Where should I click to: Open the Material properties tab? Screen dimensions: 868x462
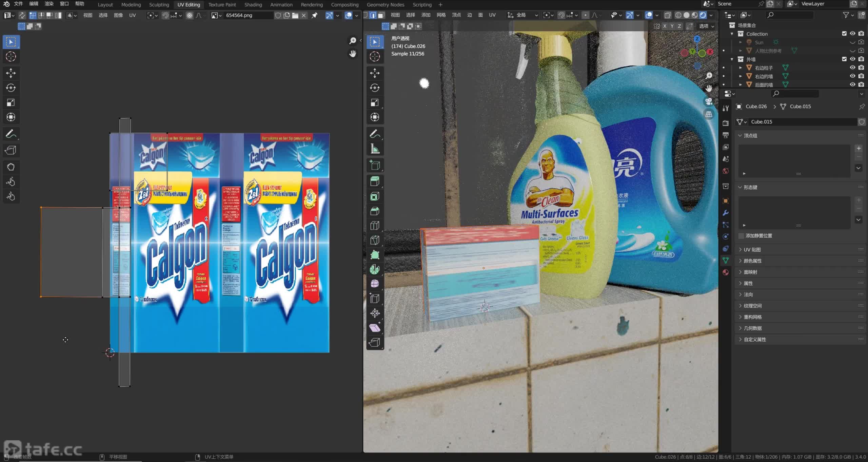(726, 272)
